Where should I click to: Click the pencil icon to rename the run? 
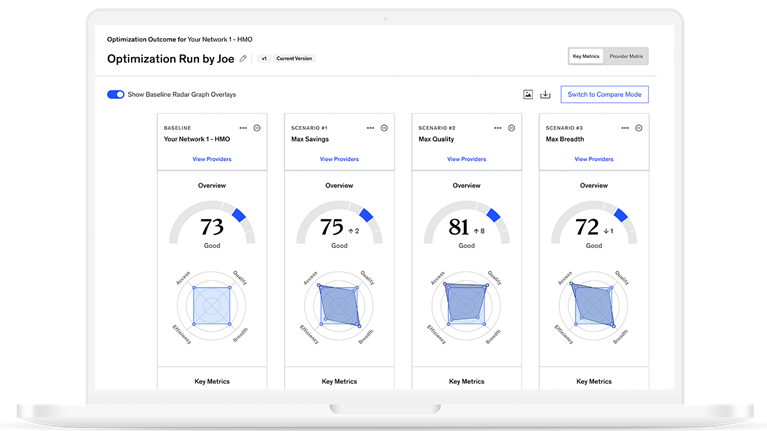click(x=243, y=58)
